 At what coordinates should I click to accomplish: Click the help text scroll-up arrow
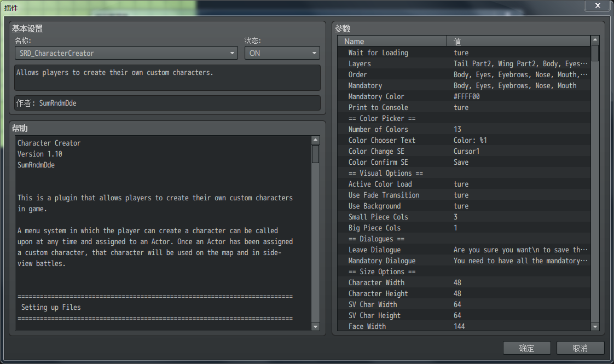[315, 140]
